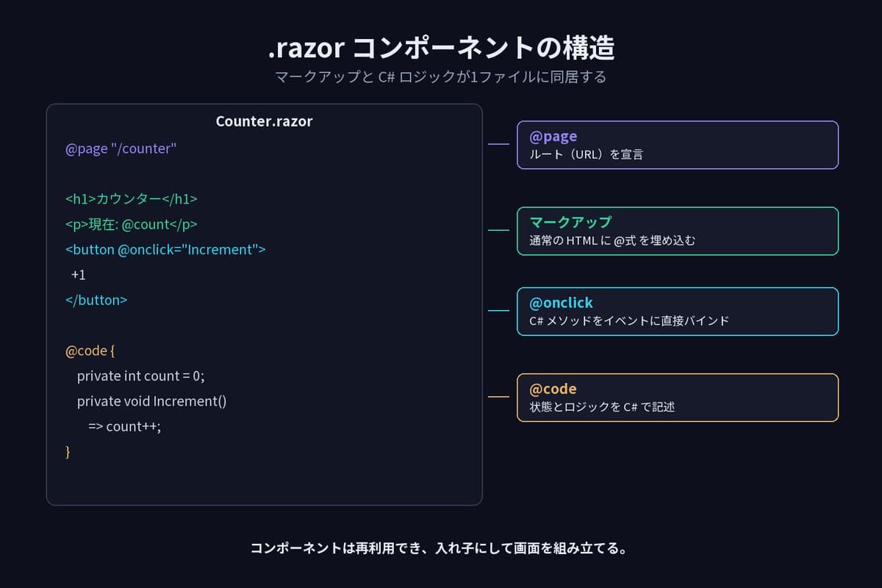Click the green 'マークアップ' callout heading
Viewport: 882px width, 588px height.
(570, 222)
